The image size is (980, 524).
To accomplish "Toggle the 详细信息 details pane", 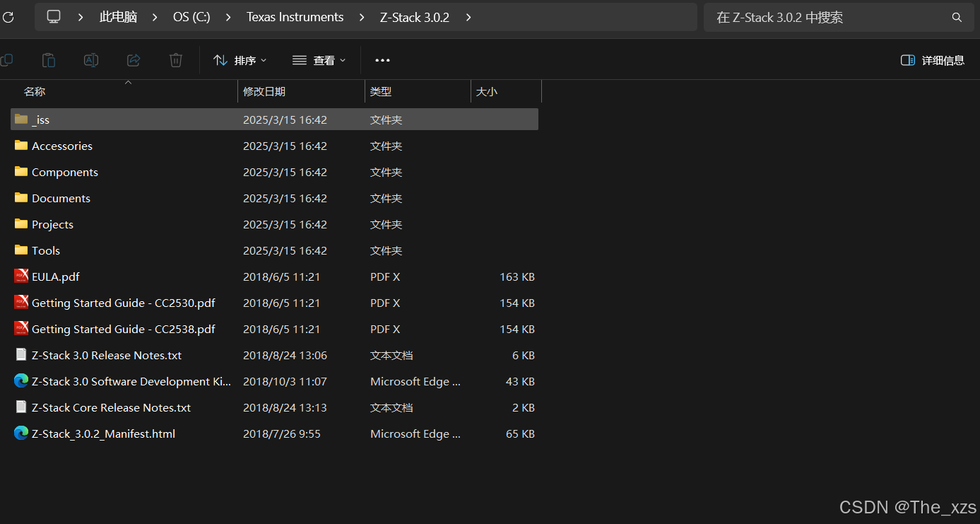I will [933, 60].
